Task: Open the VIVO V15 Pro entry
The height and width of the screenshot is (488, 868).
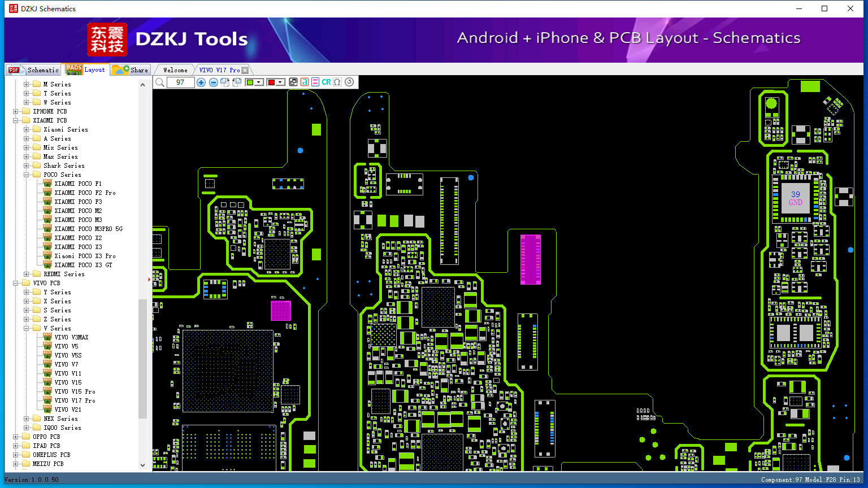Action: click(x=75, y=391)
